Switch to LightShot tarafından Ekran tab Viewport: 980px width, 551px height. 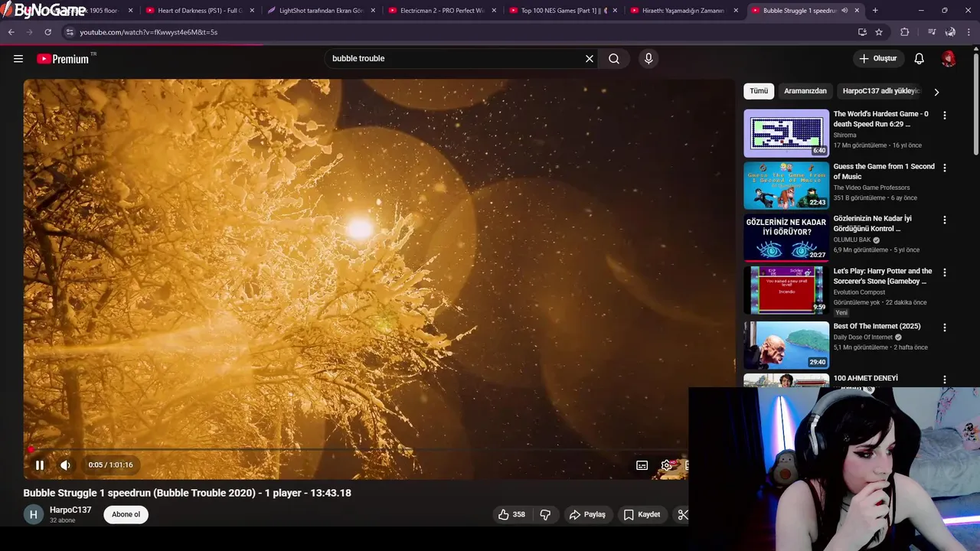tap(320, 11)
